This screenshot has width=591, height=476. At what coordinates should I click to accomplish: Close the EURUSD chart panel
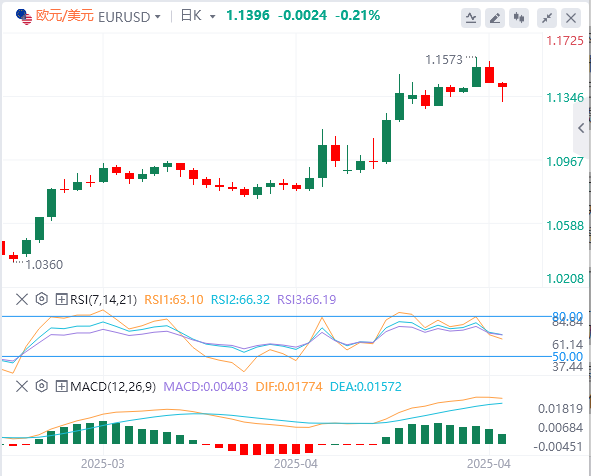[x=571, y=18]
